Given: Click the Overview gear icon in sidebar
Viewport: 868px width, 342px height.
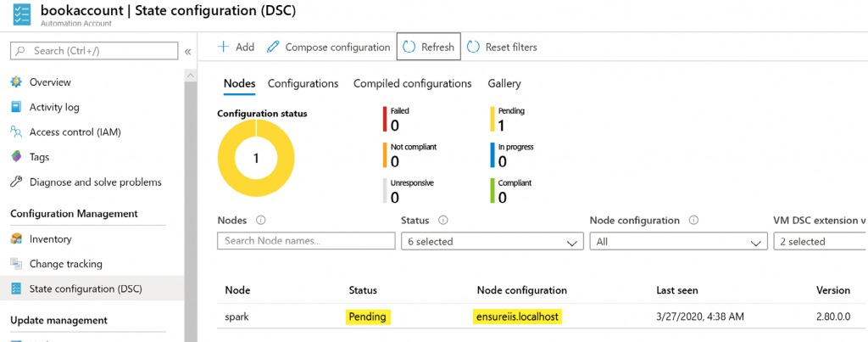Looking at the screenshot, I should tap(15, 82).
